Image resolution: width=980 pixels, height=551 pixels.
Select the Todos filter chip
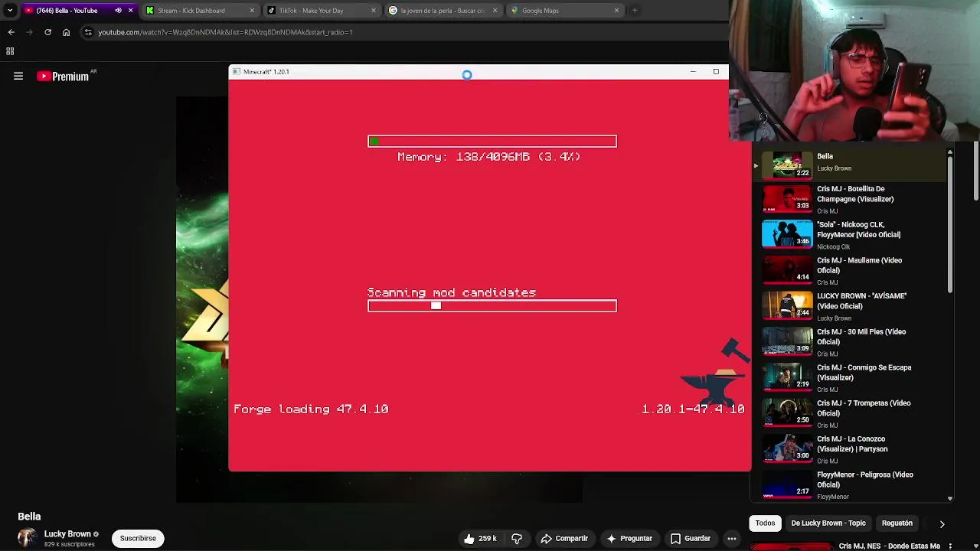point(765,523)
